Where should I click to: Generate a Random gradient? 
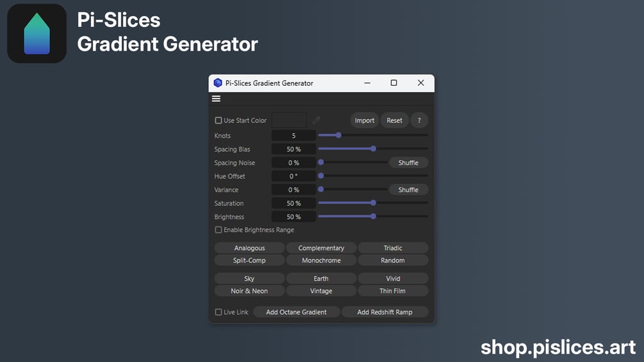point(393,260)
